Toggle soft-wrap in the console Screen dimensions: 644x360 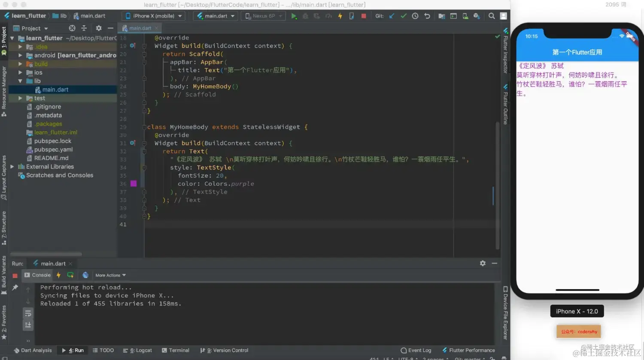(x=28, y=313)
